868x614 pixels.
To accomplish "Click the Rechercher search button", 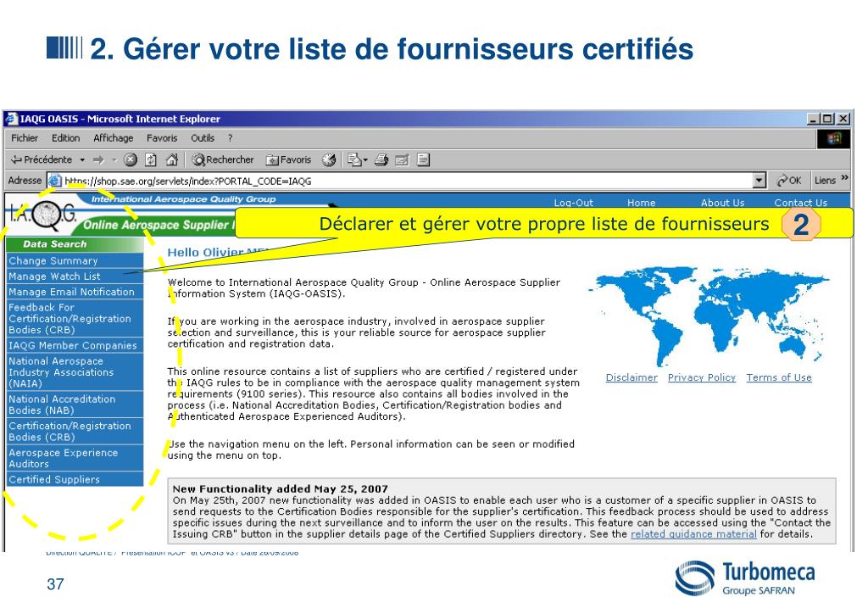I will point(223,160).
